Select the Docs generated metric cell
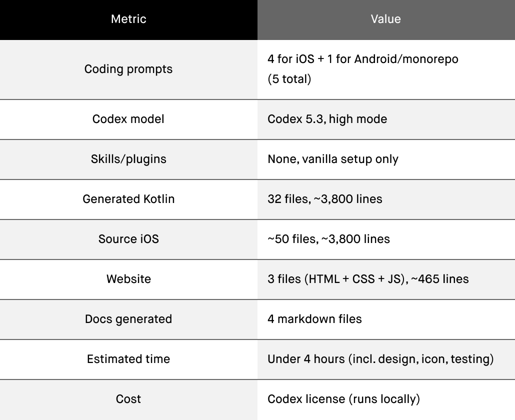The height and width of the screenshot is (420, 515). [x=128, y=319]
